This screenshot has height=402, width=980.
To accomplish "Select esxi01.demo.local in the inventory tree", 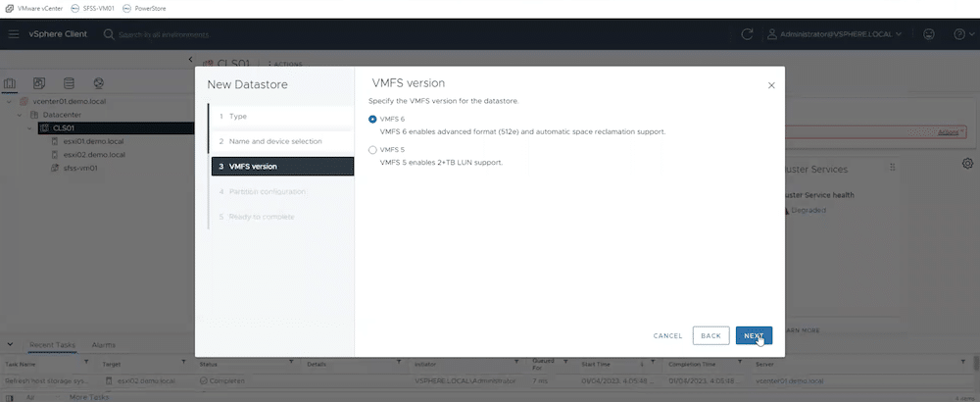I will [x=94, y=141].
